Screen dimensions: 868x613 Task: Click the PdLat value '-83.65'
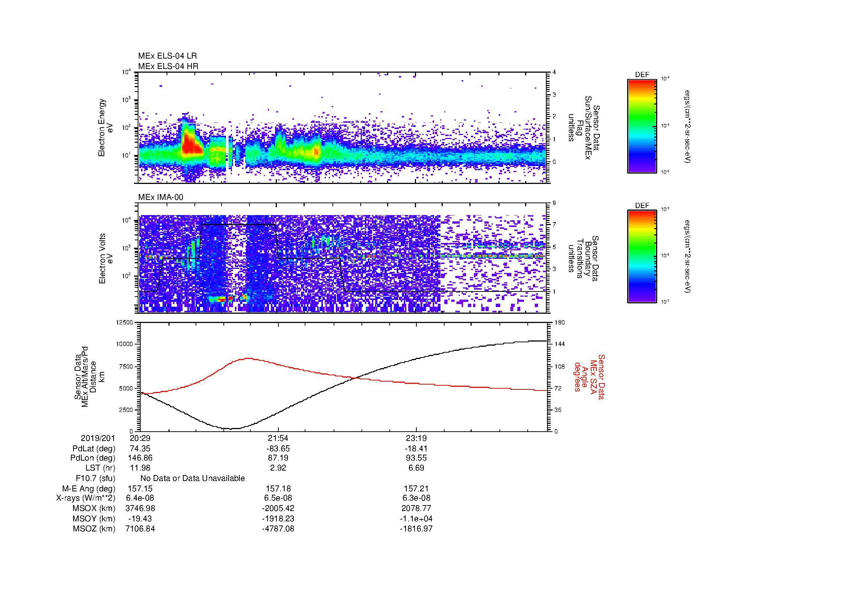278,449
